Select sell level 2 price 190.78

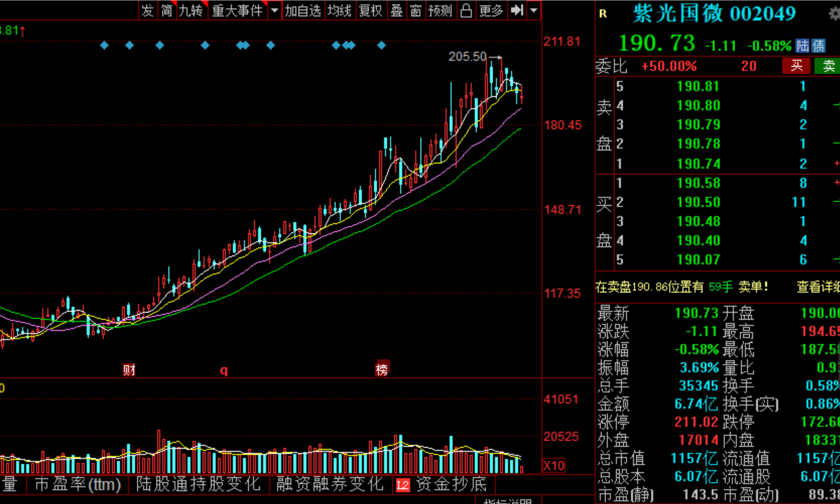(x=698, y=144)
